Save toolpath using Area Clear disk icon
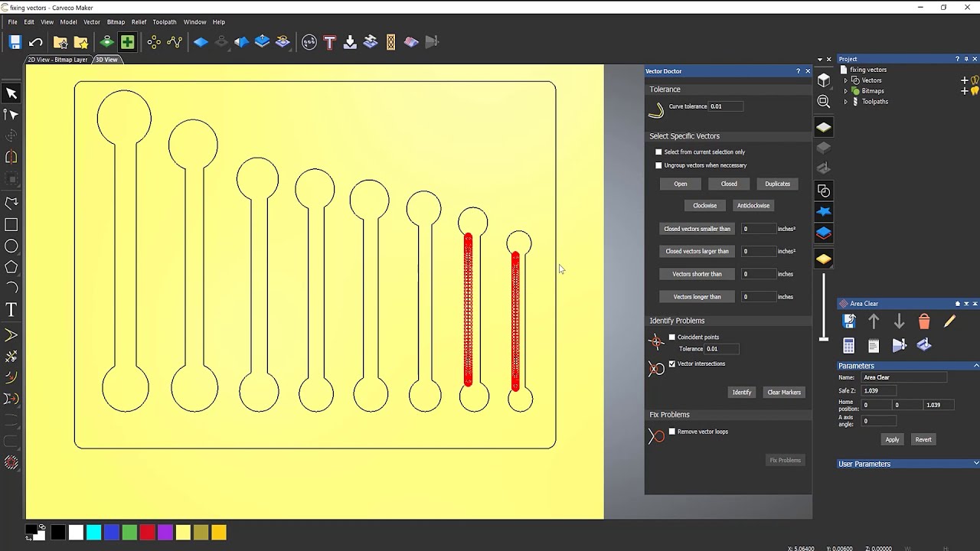The image size is (980, 551). coord(848,321)
